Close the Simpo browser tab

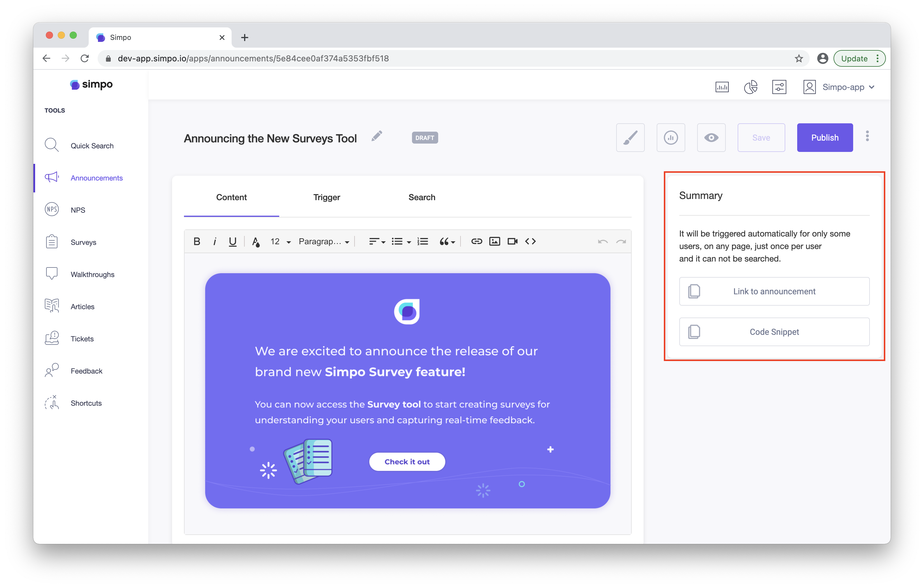coord(222,37)
